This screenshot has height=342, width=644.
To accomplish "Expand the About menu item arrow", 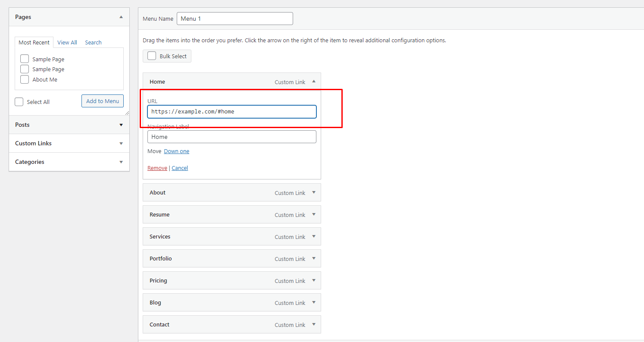I will (x=313, y=193).
